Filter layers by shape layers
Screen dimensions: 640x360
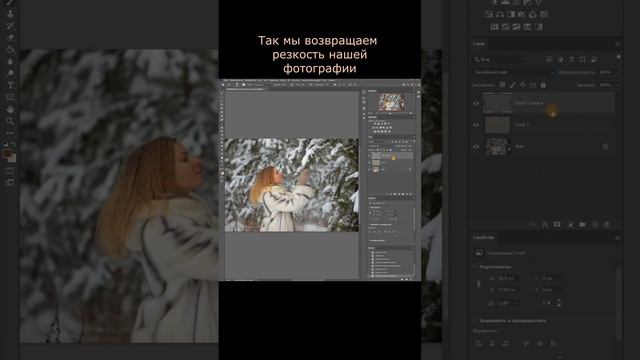[582, 60]
